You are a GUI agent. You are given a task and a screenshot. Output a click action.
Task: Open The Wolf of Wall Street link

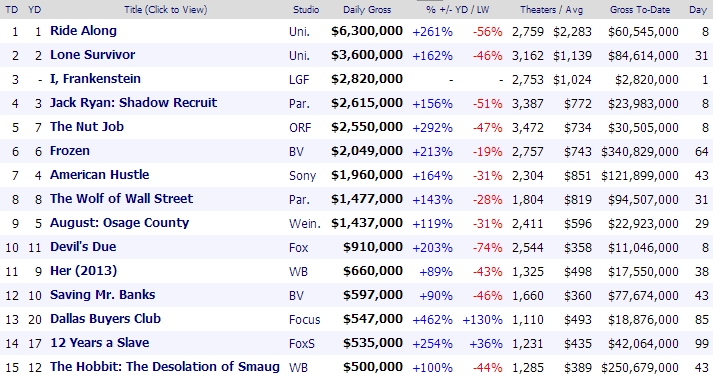coord(121,199)
